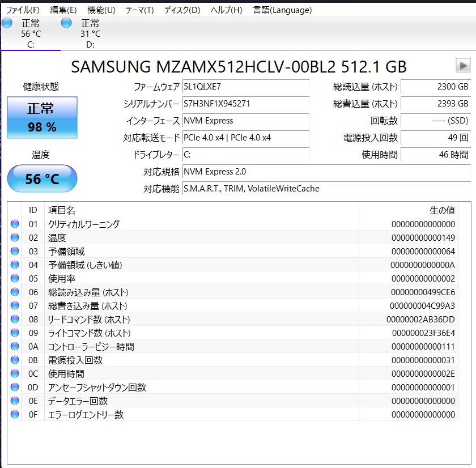The width and height of the screenshot is (476, 468).
Task: Click raw value 000000023F36E4
Action: 423,333
